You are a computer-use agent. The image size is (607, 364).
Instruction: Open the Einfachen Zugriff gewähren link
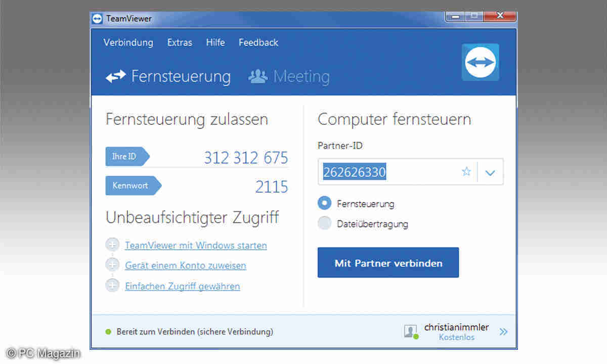pyautogui.click(x=182, y=286)
